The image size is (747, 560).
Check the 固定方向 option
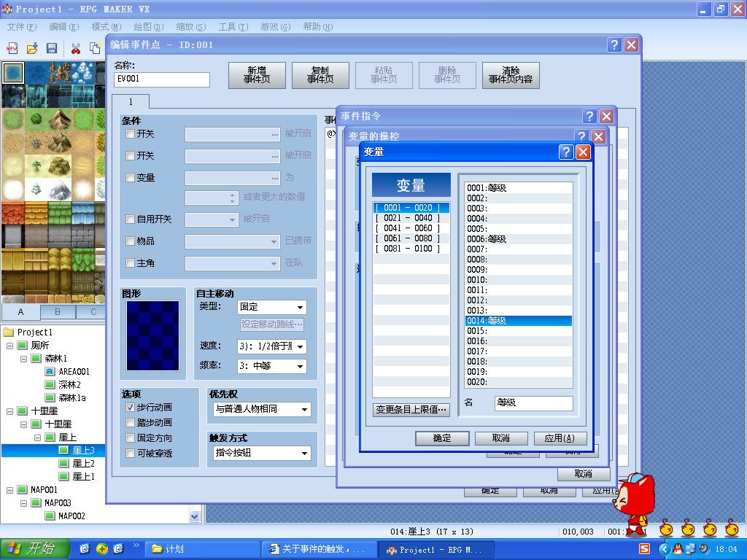pyautogui.click(x=130, y=438)
